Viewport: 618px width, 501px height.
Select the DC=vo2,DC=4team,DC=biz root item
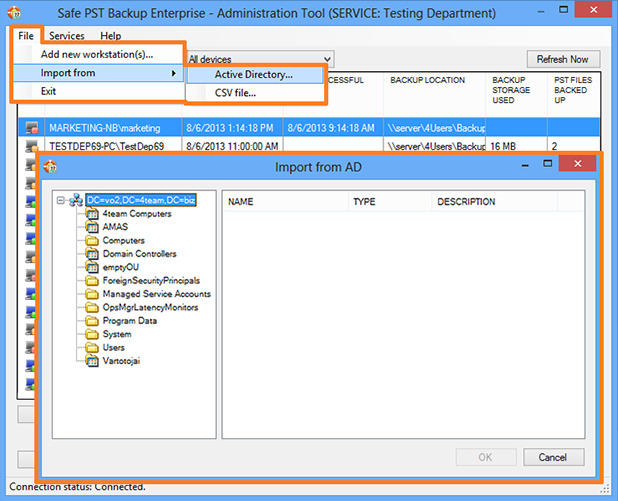point(141,200)
